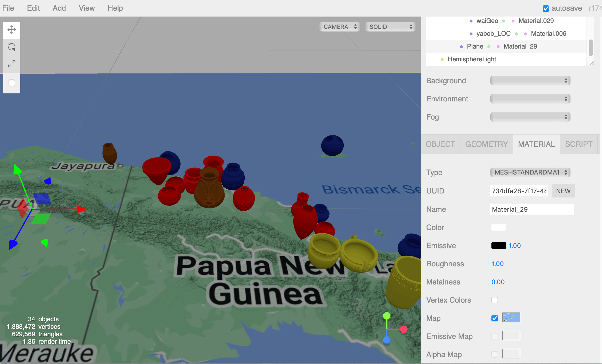Viewport: 602px width, 364px height.
Task: Open the material Type dropdown
Action: pyautogui.click(x=530, y=172)
